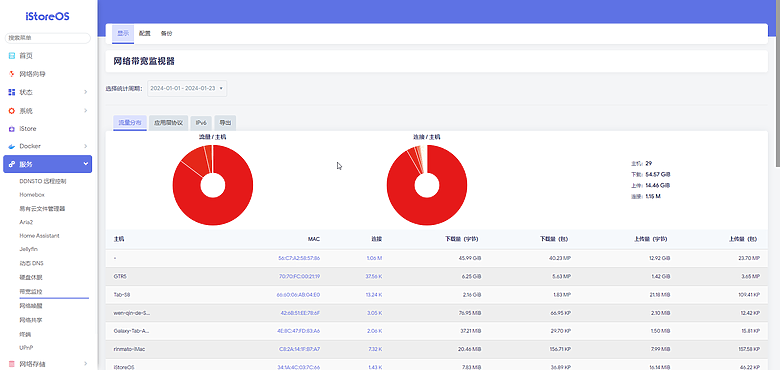
Task: Click the iStoreOS logo
Action: pos(48,16)
